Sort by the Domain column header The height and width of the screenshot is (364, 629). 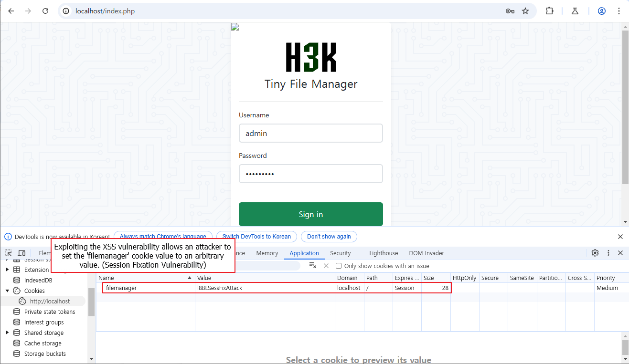[x=349, y=278]
